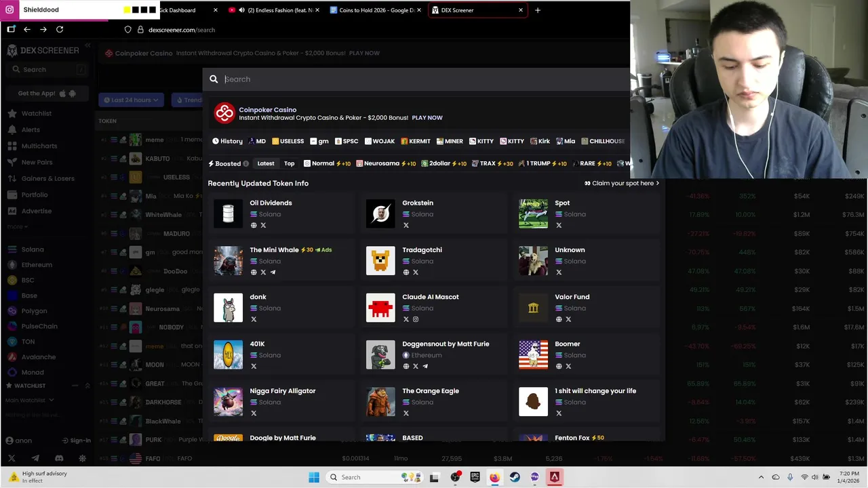Open USELESS from search history

288,141
